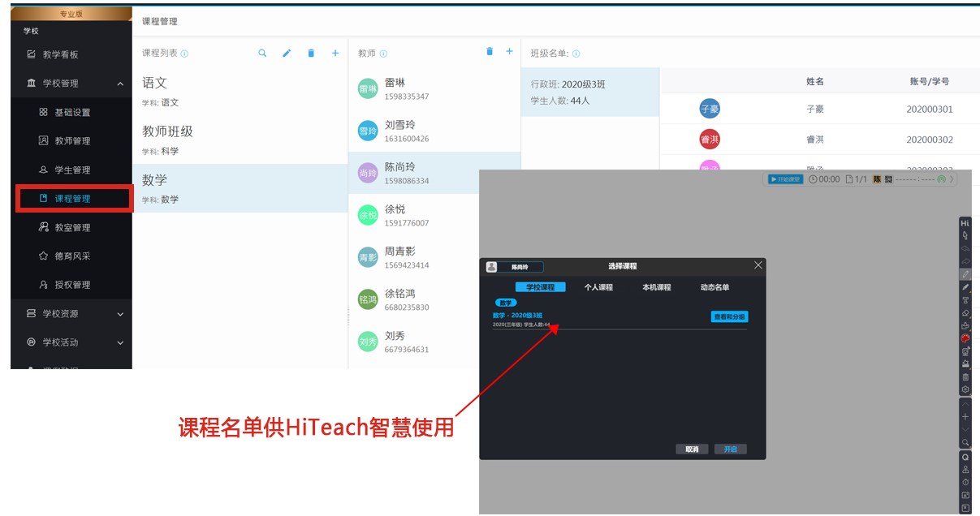The image size is (980, 516).
Task: Open 教师管理 in the sidebar
Action: pyautogui.click(x=72, y=141)
